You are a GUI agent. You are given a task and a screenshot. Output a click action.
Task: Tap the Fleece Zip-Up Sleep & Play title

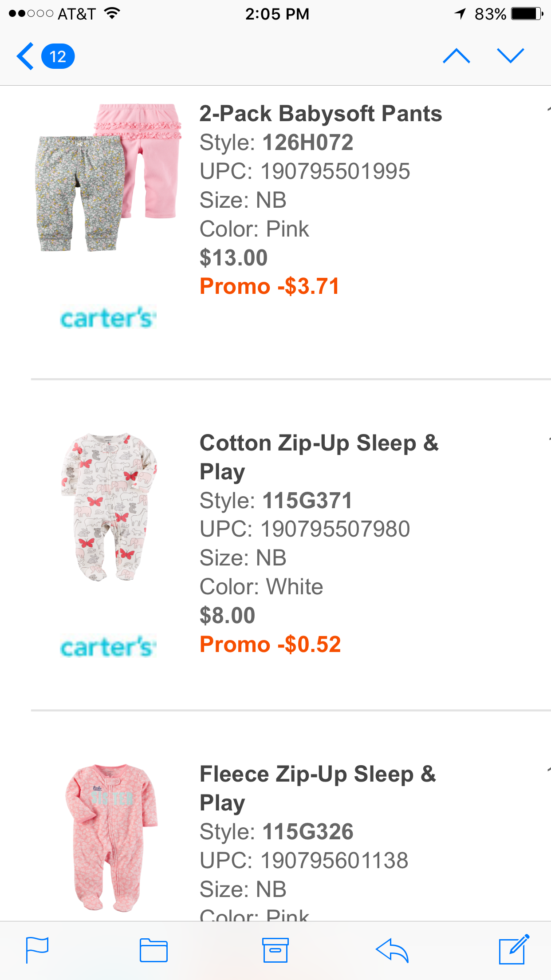318,788
